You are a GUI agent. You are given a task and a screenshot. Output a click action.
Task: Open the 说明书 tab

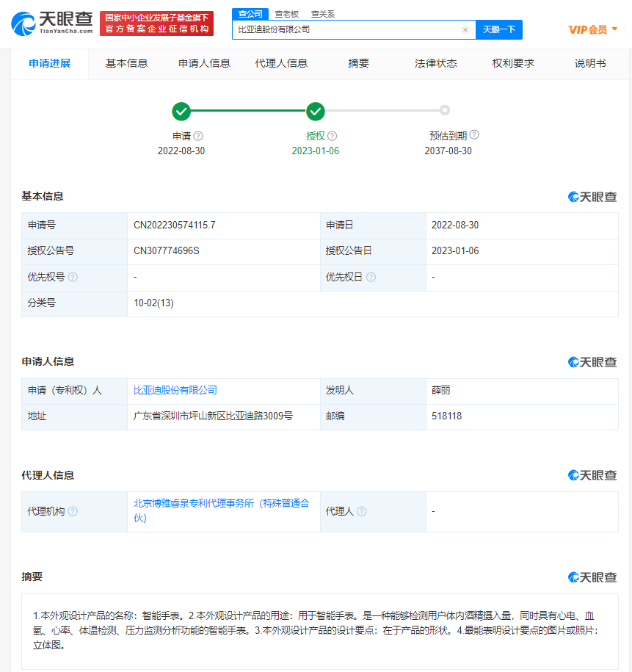590,64
